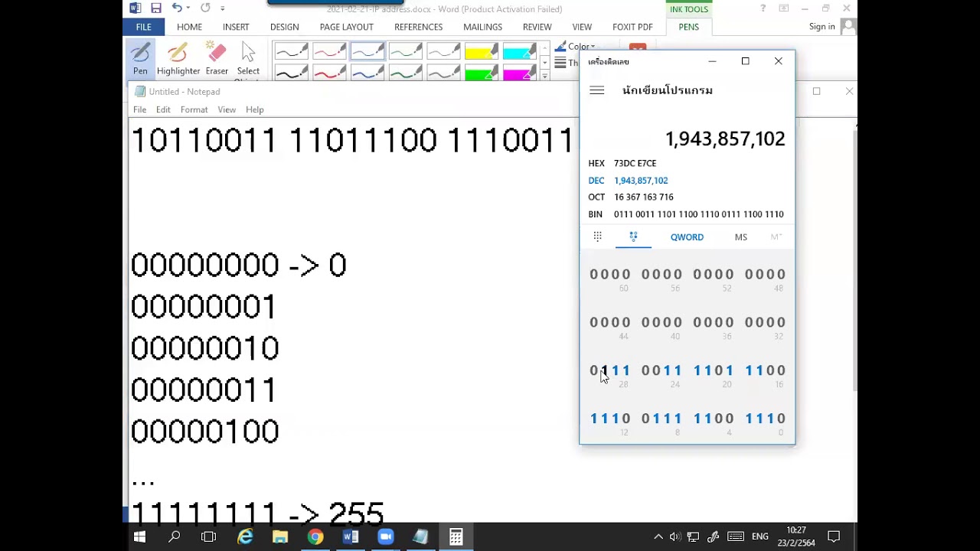Open the calculator hamburger navigation menu

(597, 90)
